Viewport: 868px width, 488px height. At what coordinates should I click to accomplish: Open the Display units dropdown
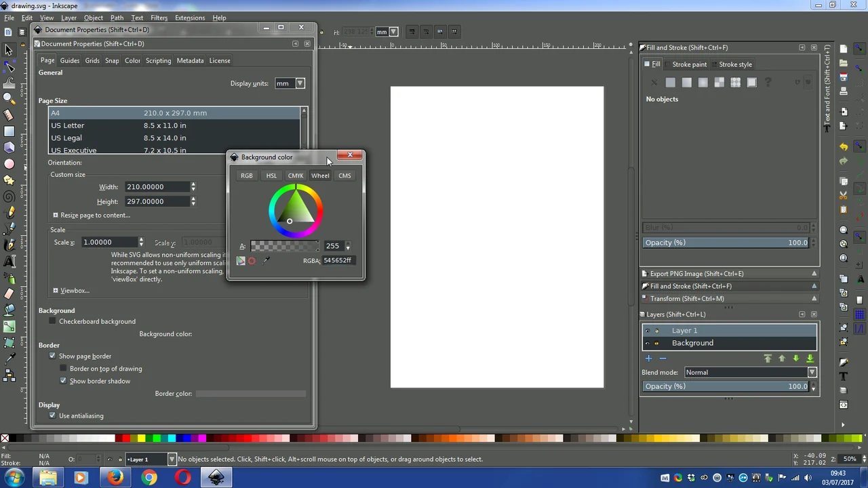point(290,83)
